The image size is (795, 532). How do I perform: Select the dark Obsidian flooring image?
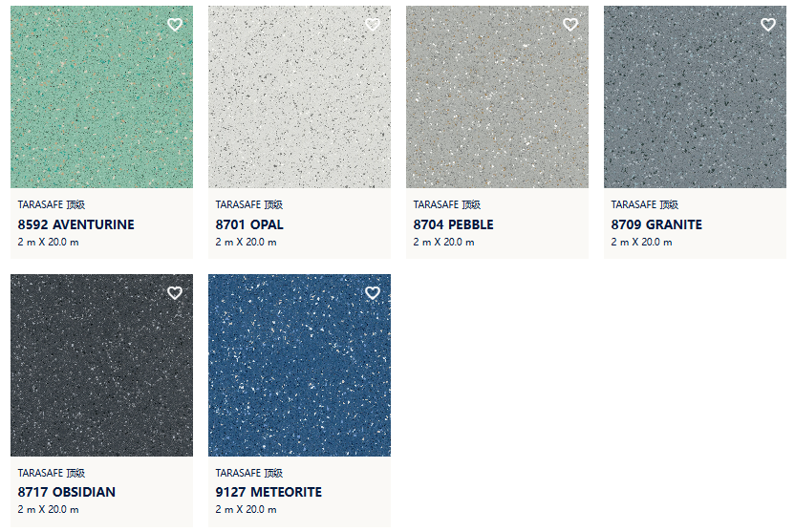(101, 365)
